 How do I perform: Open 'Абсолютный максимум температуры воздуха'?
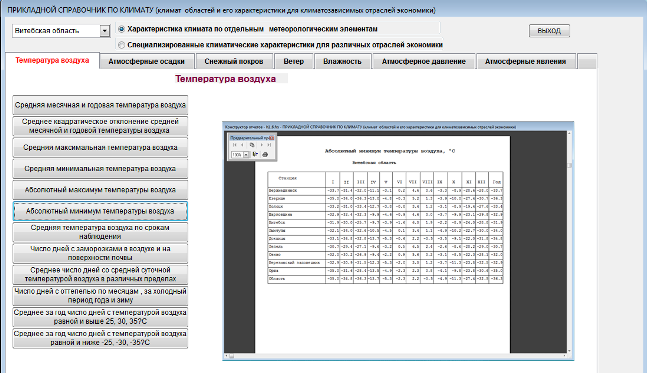[100, 190]
